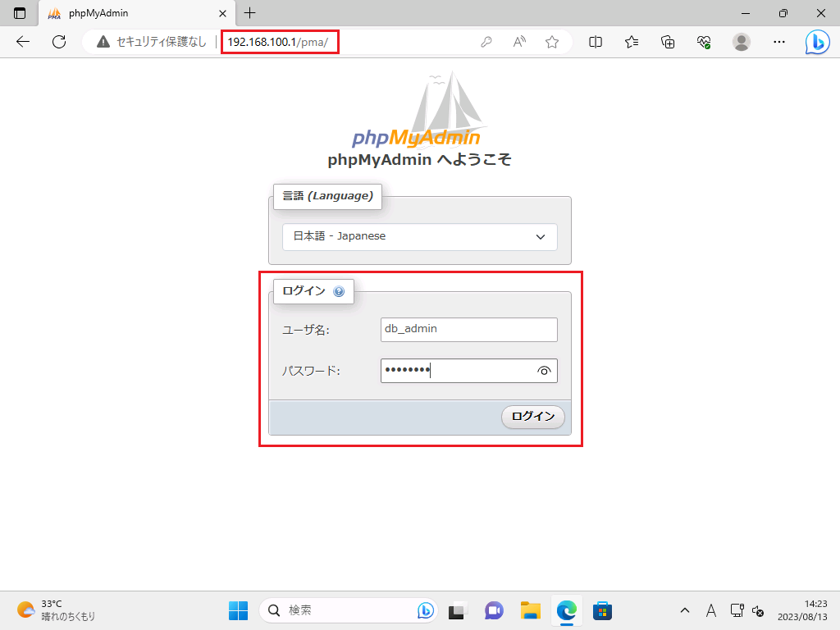Image resolution: width=840 pixels, height=630 pixels.
Task: Add page to favorites with star icon
Action: click(552, 42)
